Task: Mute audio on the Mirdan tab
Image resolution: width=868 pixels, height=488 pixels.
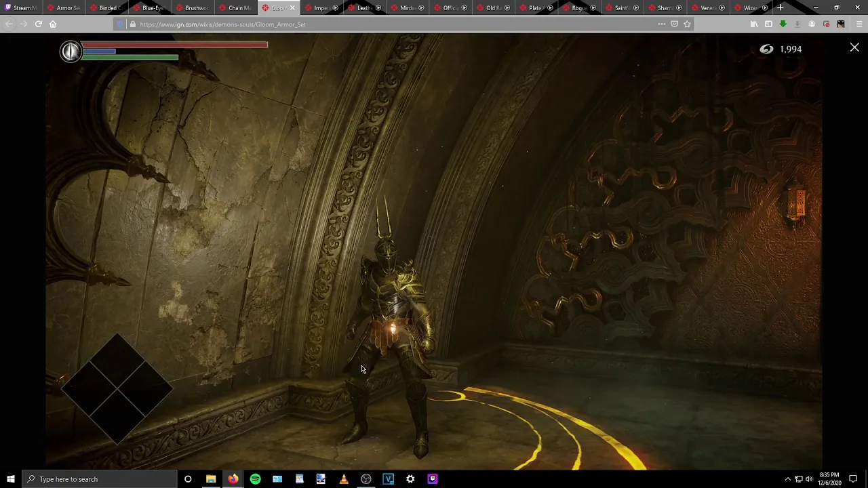Action: 421,8
